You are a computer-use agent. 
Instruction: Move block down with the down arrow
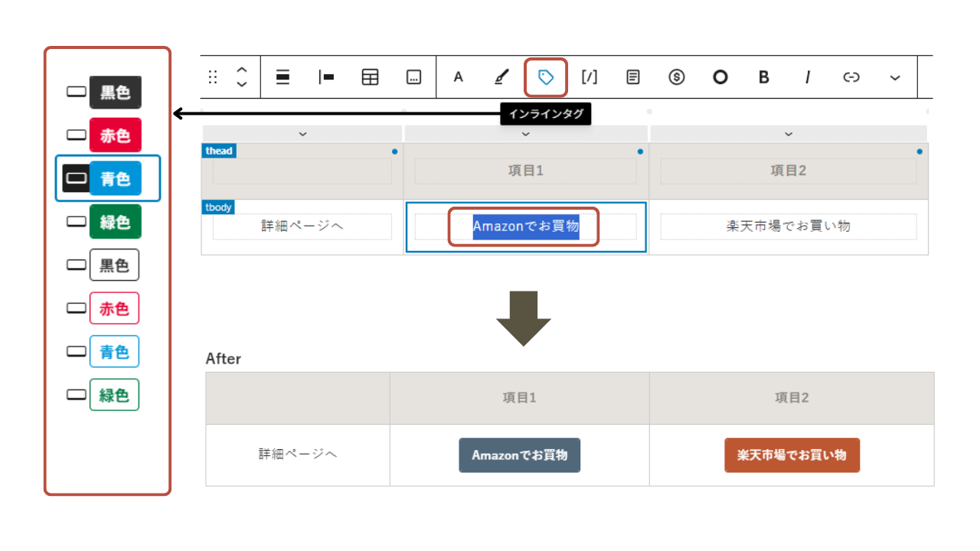pos(242,84)
